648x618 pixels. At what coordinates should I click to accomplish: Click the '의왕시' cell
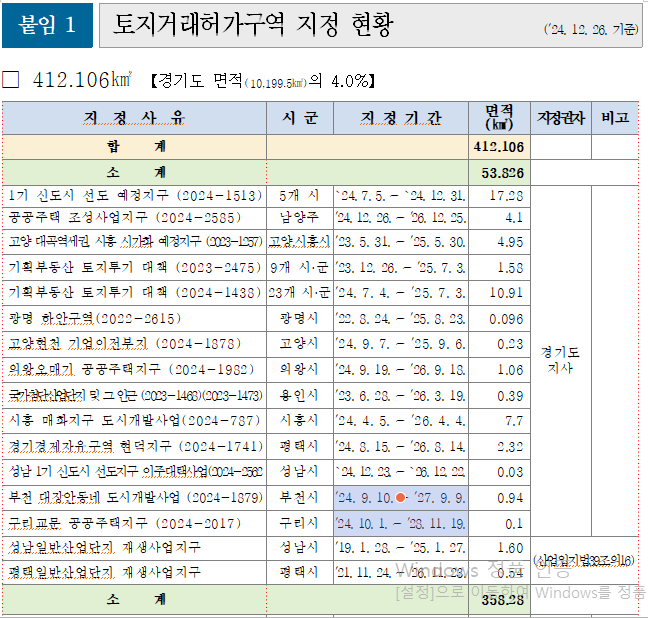pyautogui.click(x=300, y=370)
